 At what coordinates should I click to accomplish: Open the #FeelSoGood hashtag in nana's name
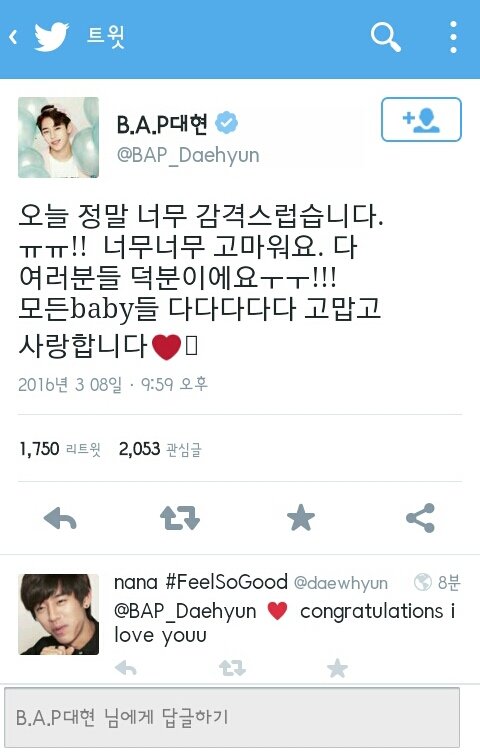click(226, 583)
